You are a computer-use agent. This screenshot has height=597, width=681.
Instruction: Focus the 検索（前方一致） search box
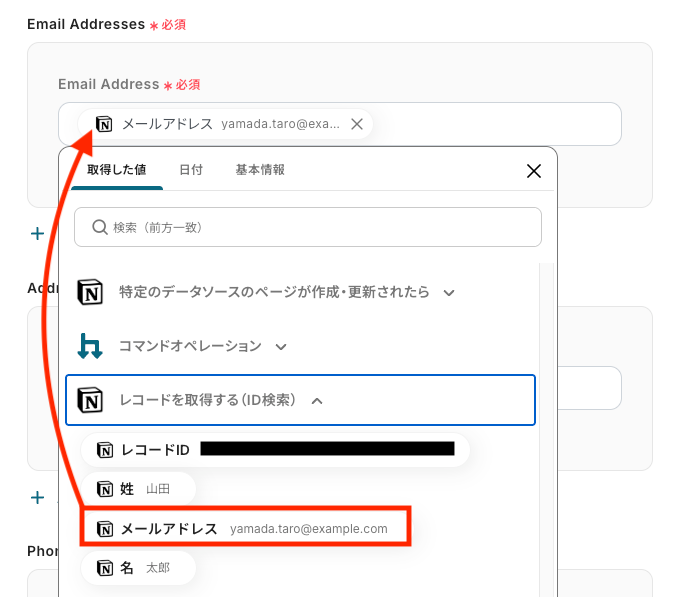tap(308, 227)
